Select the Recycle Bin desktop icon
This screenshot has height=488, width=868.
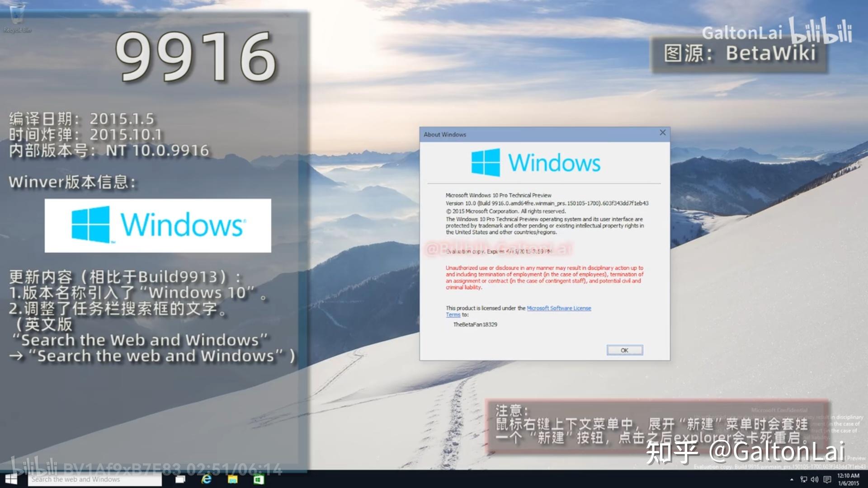pyautogui.click(x=17, y=18)
